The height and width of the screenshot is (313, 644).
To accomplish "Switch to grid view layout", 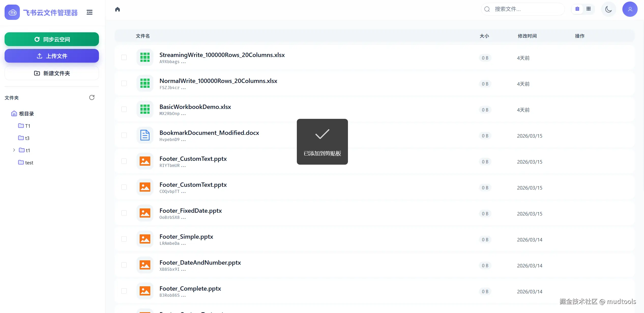I will click(589, 9).
